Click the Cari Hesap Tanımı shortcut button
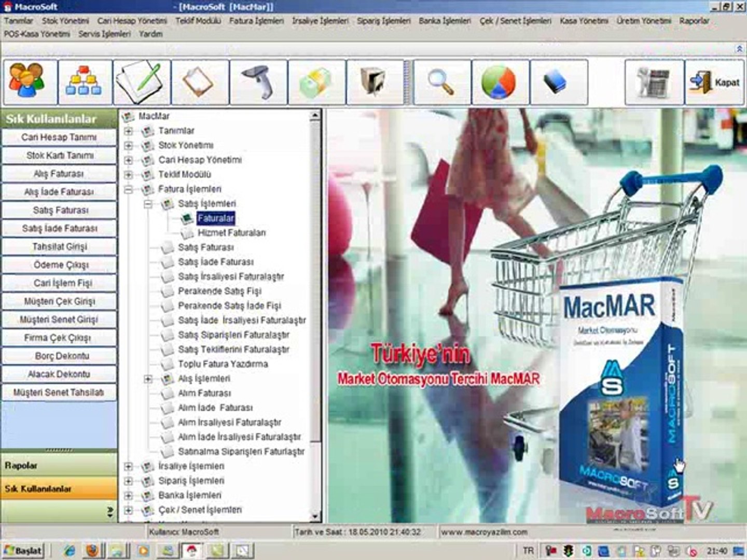 tap(59, 137)
